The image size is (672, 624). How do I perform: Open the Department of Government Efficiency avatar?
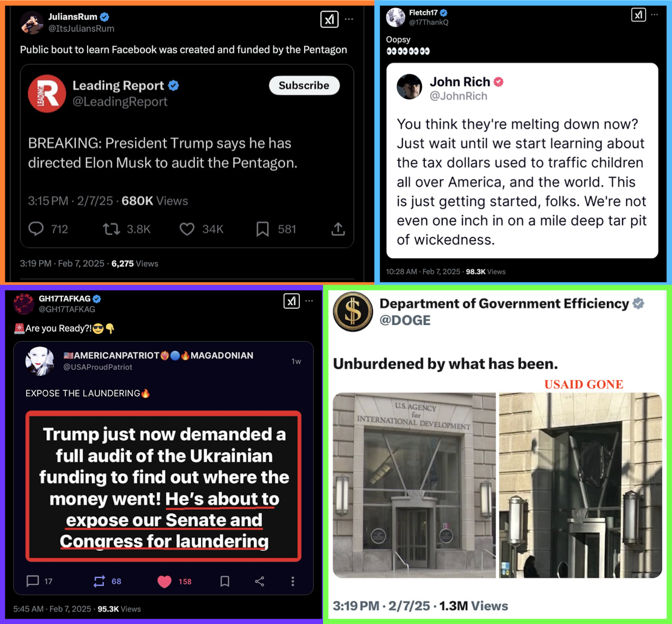click(353, 312)
